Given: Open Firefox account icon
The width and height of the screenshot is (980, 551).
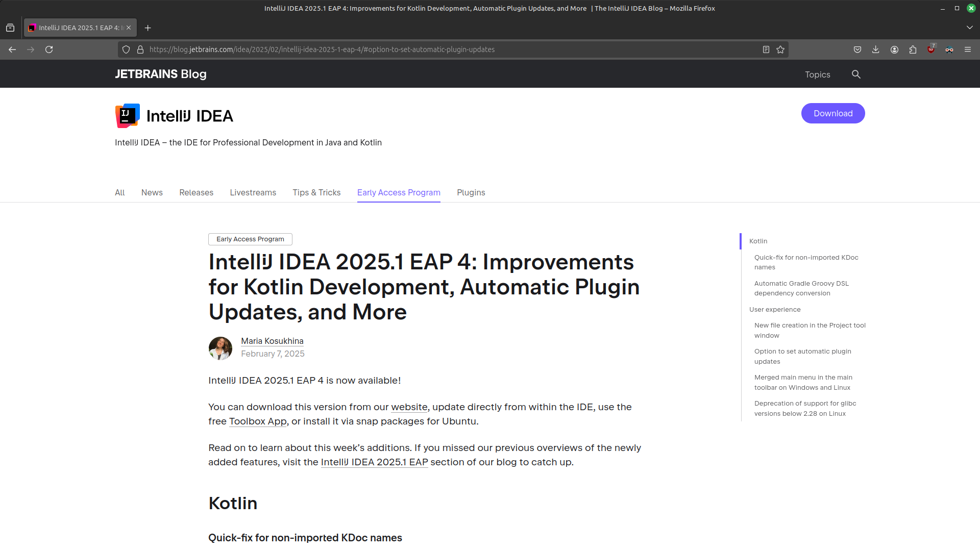Looking at the screenshot, I should 894,49.
